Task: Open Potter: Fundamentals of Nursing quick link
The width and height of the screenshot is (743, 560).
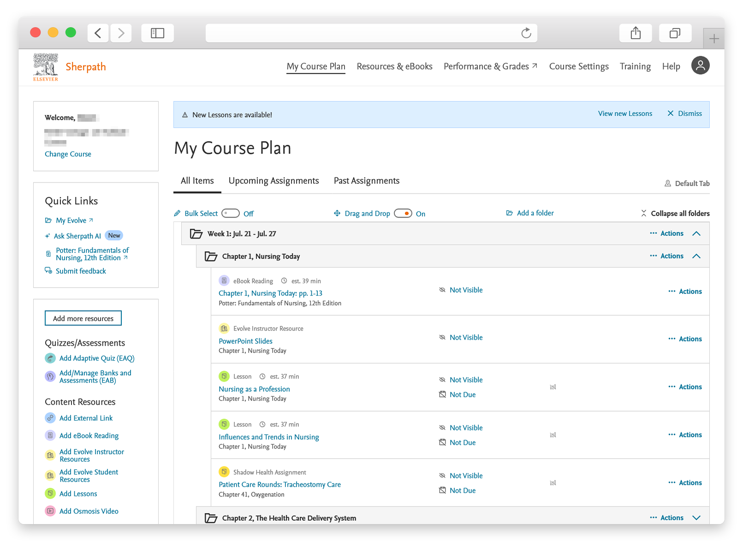Action: click(92, 254)
